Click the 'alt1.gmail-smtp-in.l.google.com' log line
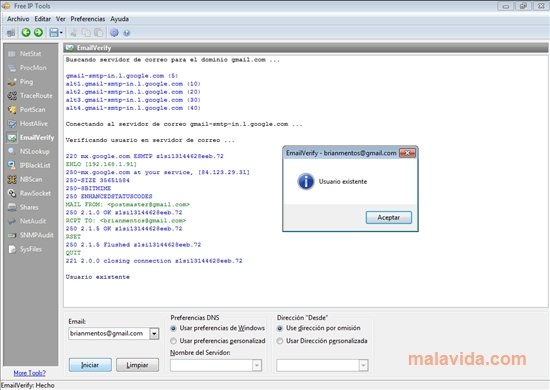Image resolution: width=550 pixels, height=390 pixels. [x=133, y=84]
